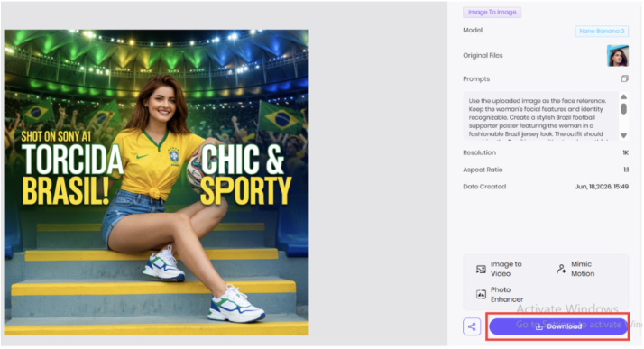Click the Mimic Motion person icon
The width and height of the screenshot is (644, 349).
[x=561, y=269]
